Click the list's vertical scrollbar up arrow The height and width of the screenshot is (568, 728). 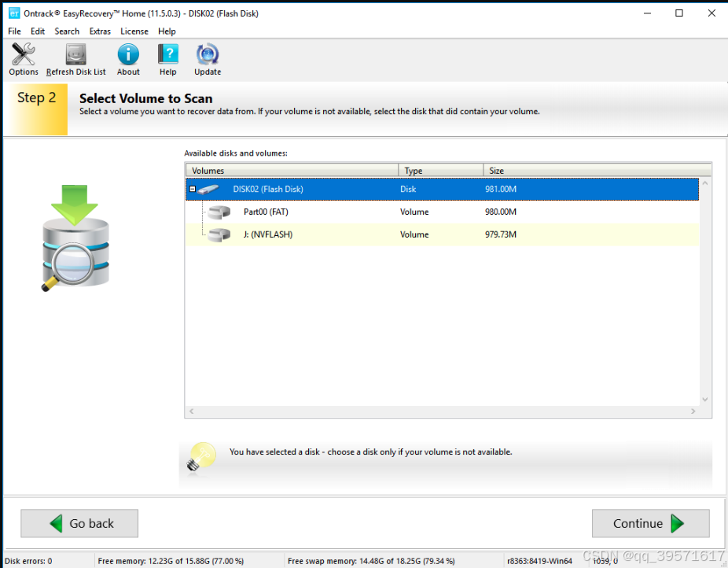coord(704,183)
